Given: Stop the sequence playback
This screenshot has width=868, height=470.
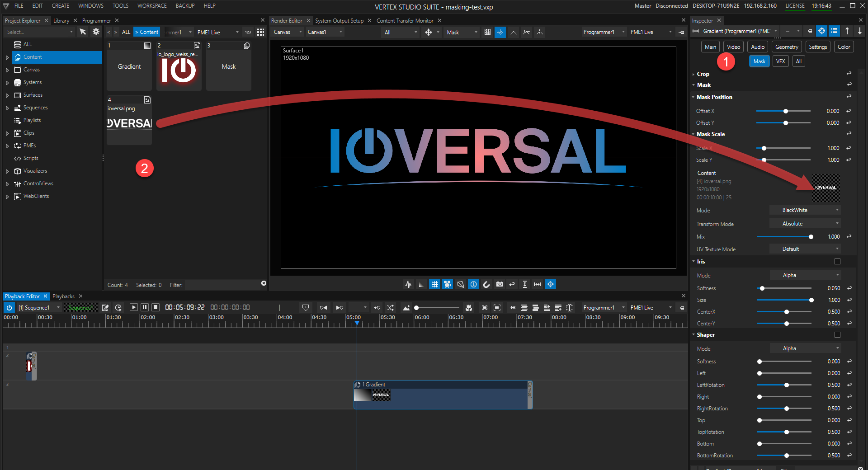Looking at the screenshot, I should (x=155, y=307).
